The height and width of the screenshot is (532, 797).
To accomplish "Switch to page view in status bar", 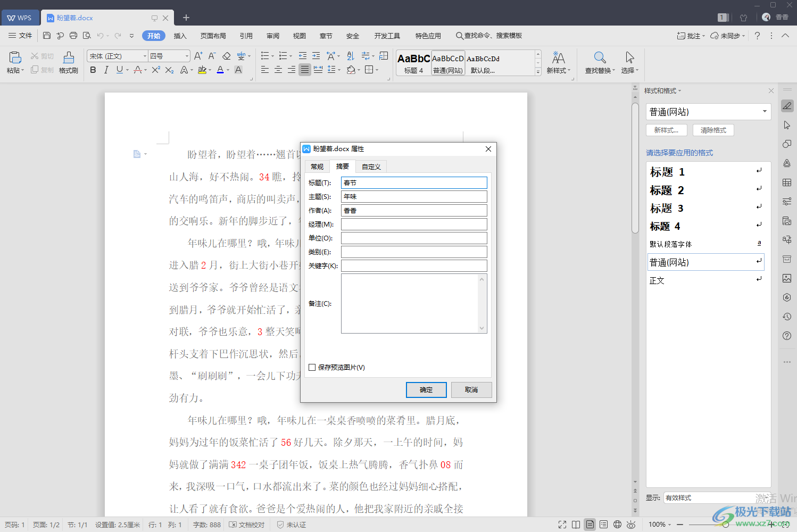I will [590, 525].
